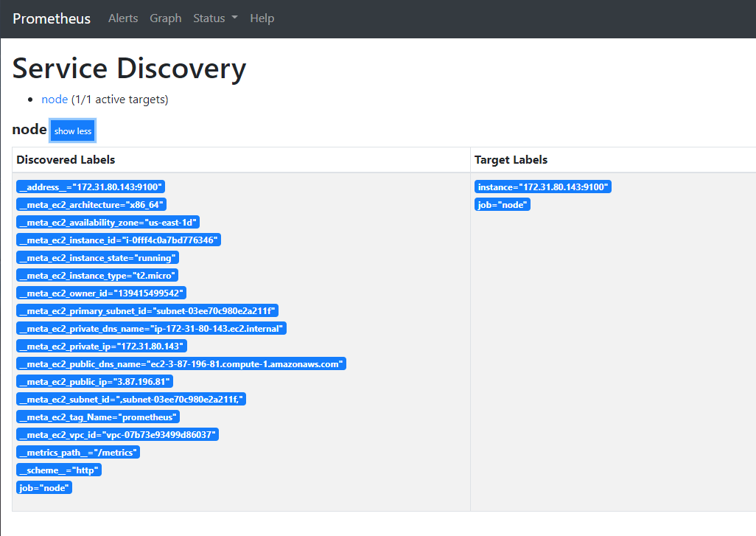Screen dimensions: 756x536
Task: Click the private_dns_name label
Action: [x=151, y=329]
